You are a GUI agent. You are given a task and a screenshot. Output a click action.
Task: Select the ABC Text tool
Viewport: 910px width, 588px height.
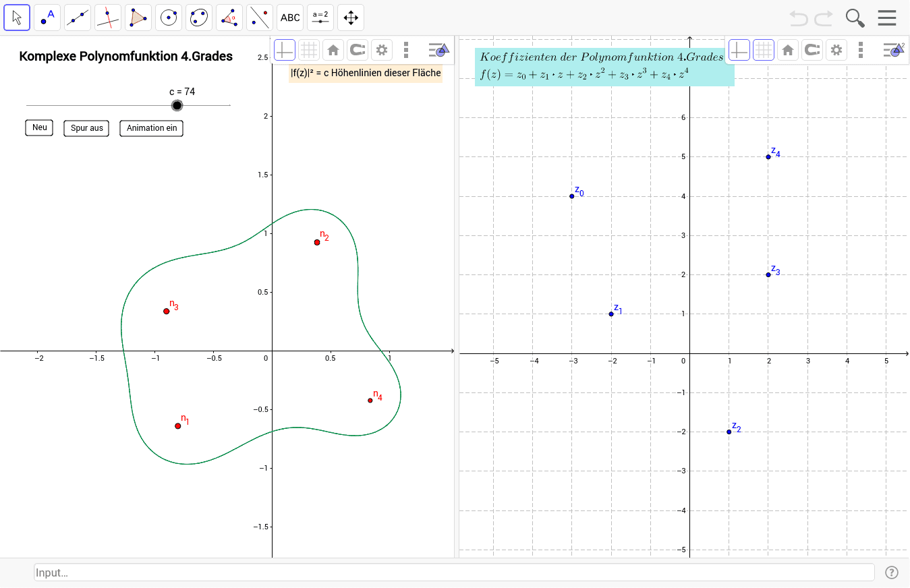click(290, 18)
